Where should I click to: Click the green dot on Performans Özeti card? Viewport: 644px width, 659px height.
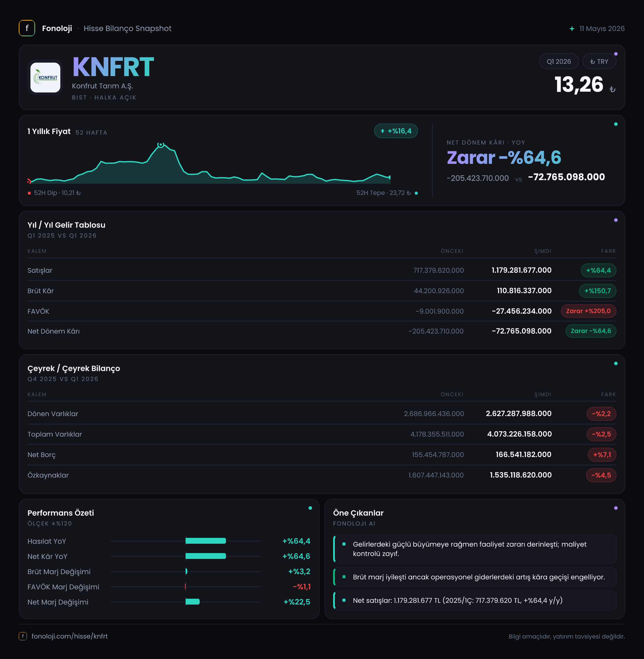coord(310,508)
